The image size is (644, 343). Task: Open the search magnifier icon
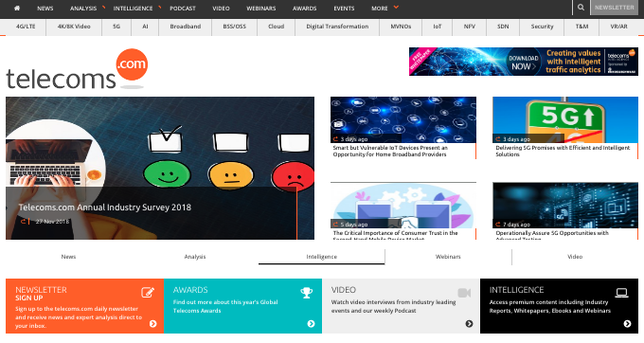pyautogui.click(x=581, y=8)
